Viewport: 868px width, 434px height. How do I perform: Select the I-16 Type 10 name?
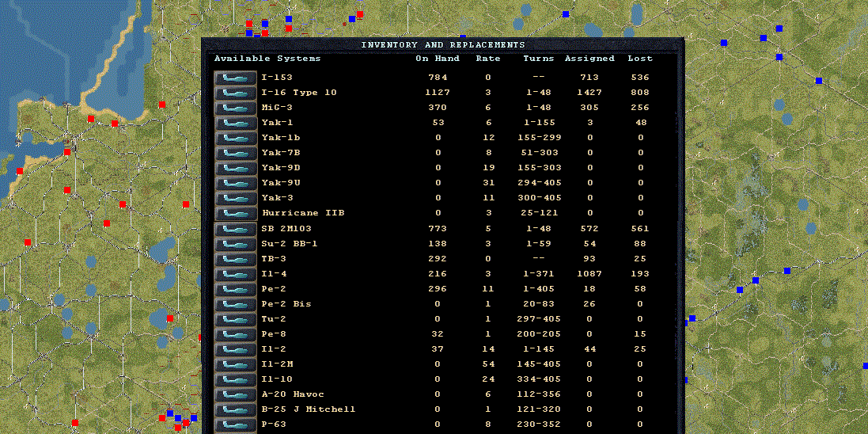pyautogui.click(x=299, y=93)
